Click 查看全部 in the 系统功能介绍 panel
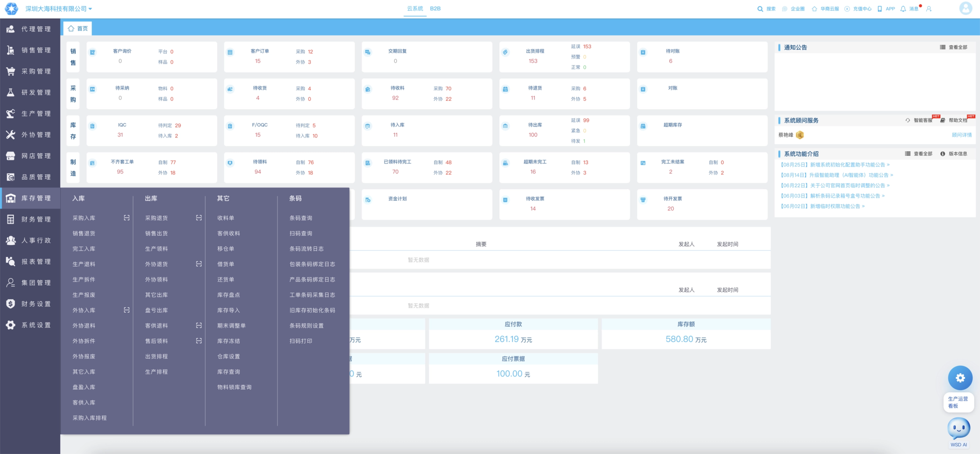The height and width of the screenshot is (454, 980). (918, 154)
